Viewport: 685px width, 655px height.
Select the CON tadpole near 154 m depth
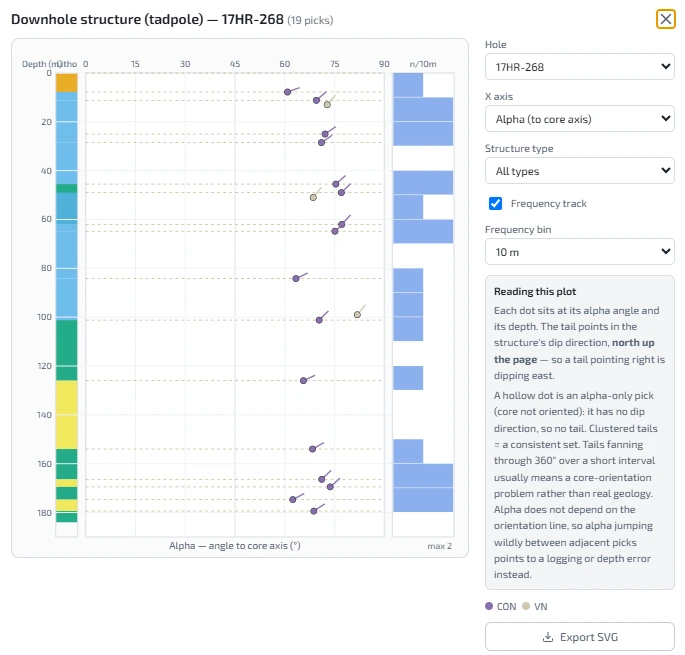pos(312,449)
